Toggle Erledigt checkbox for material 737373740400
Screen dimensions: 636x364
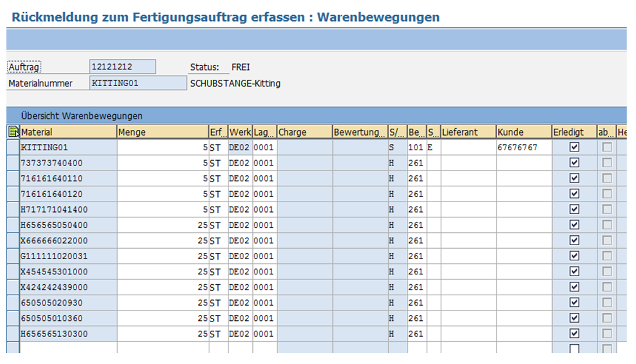click(x=574, y=163)
